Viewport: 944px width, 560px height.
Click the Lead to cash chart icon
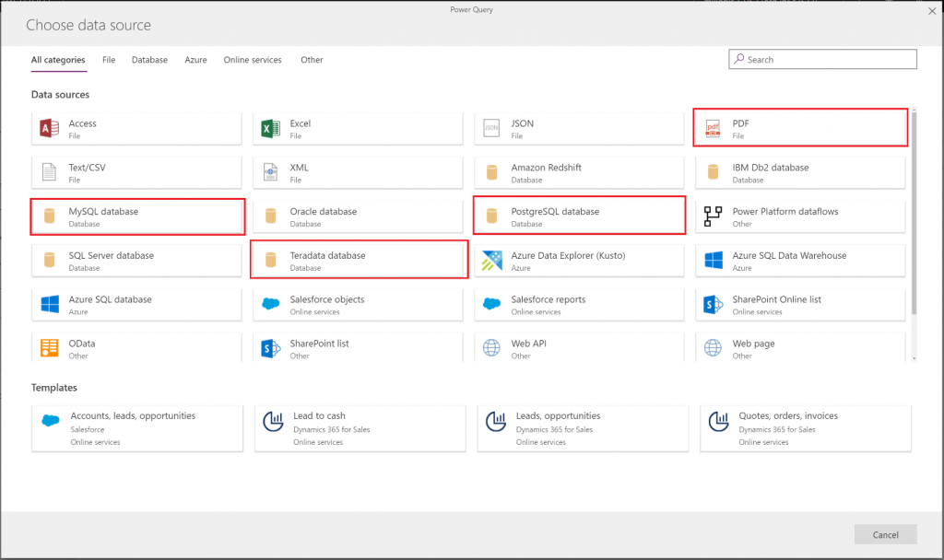click(x=273, y=422)
